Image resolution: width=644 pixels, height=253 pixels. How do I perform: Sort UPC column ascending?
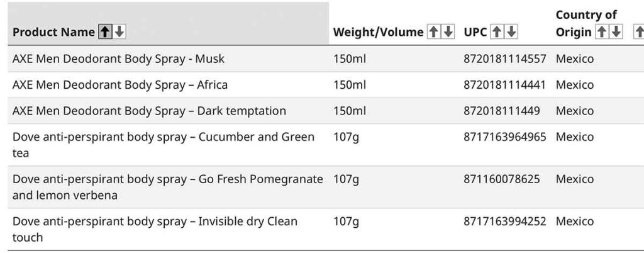[497, 32]
